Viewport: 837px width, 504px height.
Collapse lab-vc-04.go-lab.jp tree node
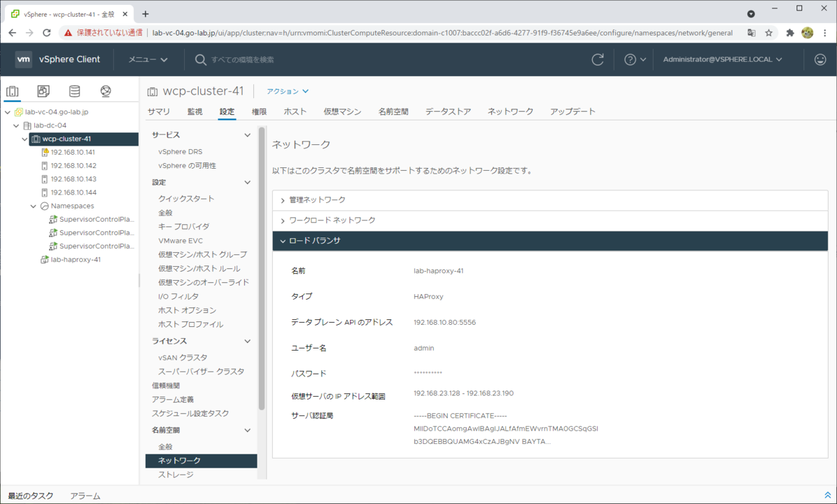(x=8, y=112)
